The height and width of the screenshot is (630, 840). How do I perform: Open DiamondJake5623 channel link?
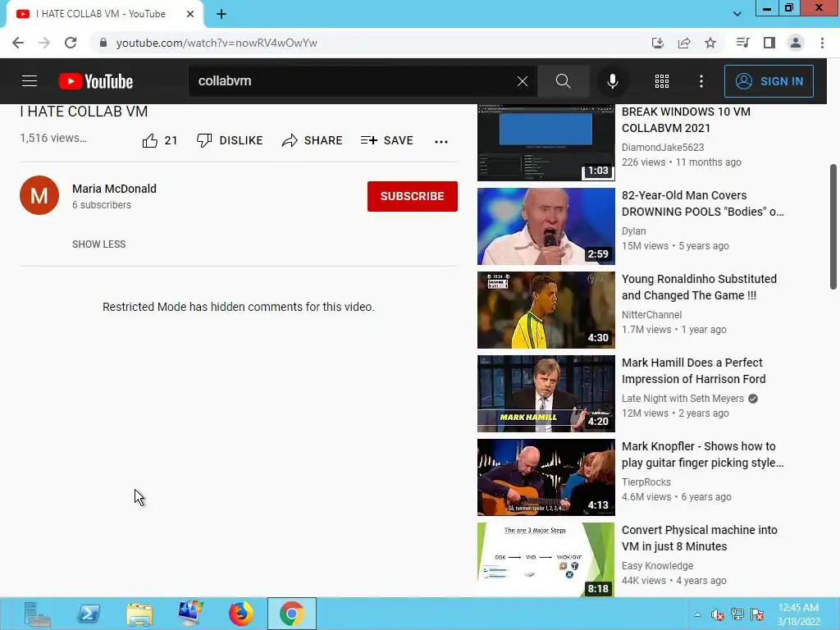[x=663, y=148]
